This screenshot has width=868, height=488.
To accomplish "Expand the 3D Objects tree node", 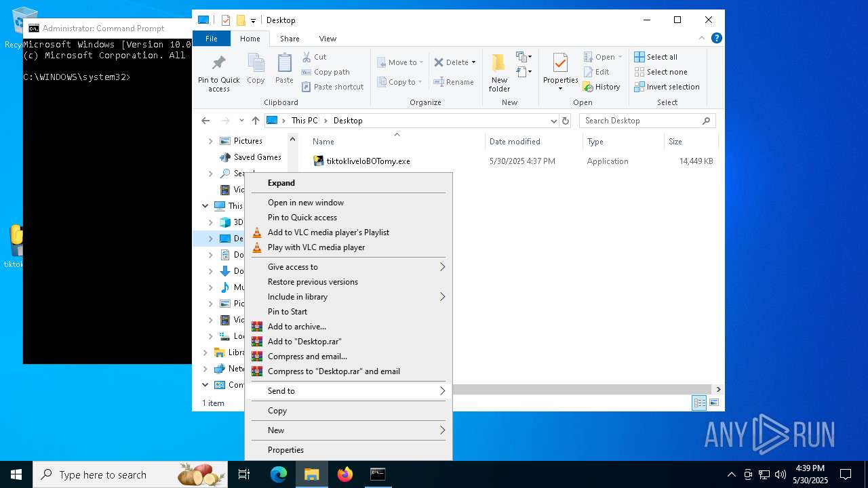I will 210,222.
